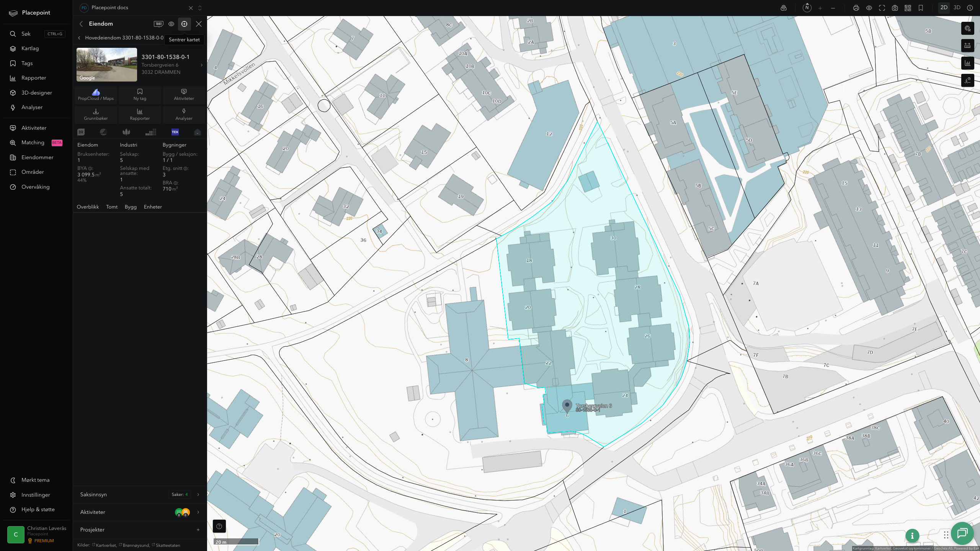
Task: Open Hjelp & støtte
Action: [x=37, y=510]
